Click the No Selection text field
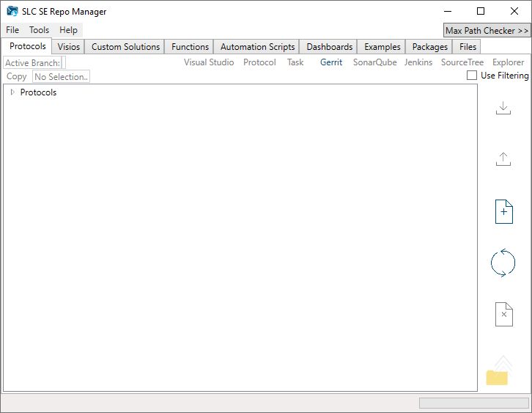Image resolution: width=532 pixels, height=413 pixels. pyautogui.click(x=61, y=76)
